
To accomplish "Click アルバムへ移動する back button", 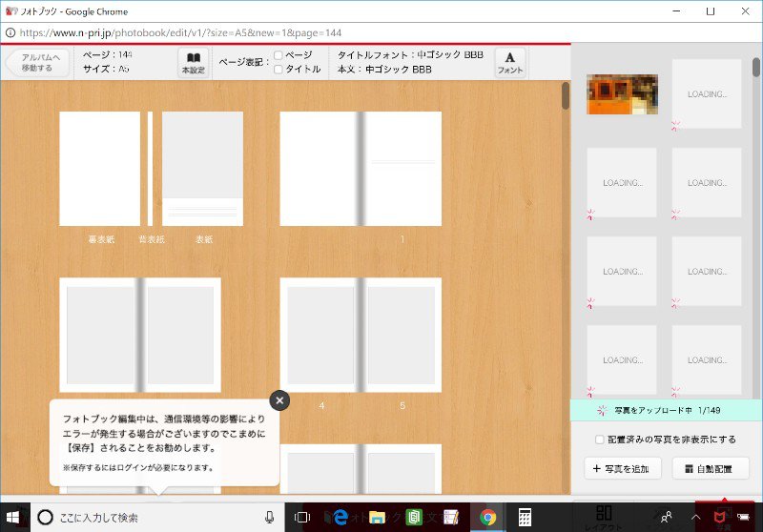I will tap(36, 63).
